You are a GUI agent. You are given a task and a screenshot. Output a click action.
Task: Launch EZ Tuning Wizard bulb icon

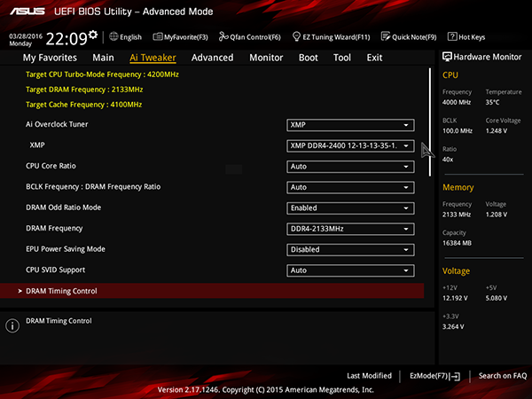pos(296,36)
